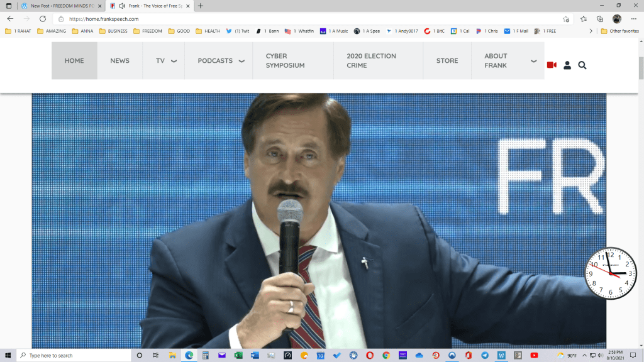Expand the TV dropdown menu

(174, 61)
